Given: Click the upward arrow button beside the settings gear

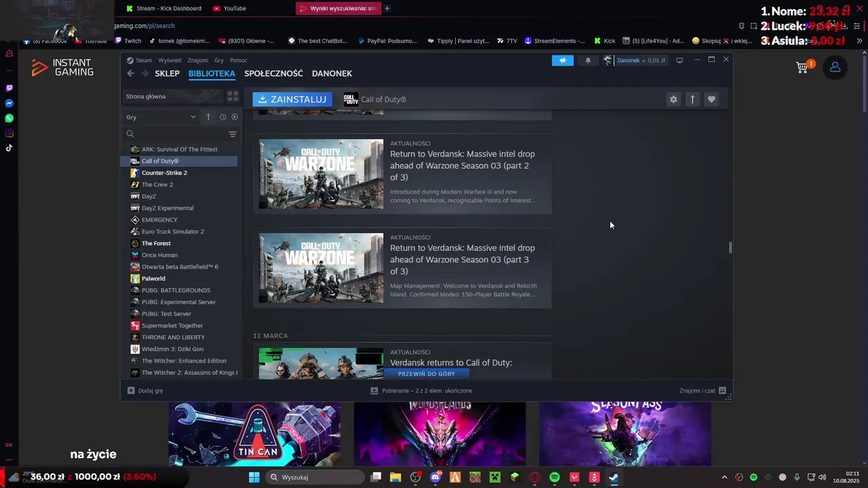Looking at the screenshot, I should 692,100.
